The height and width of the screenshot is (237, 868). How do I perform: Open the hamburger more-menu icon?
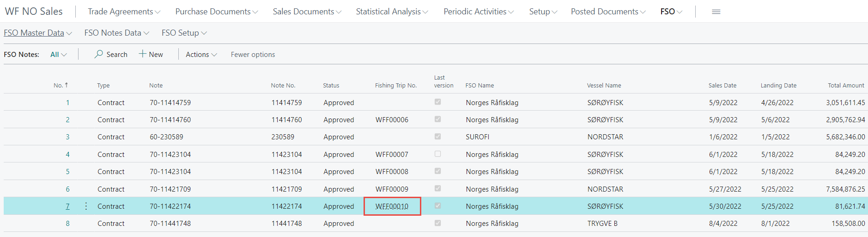(716, 12)
